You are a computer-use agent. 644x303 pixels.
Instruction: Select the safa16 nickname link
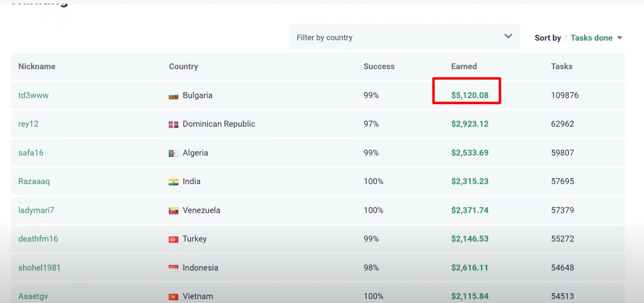pos(31,153)
